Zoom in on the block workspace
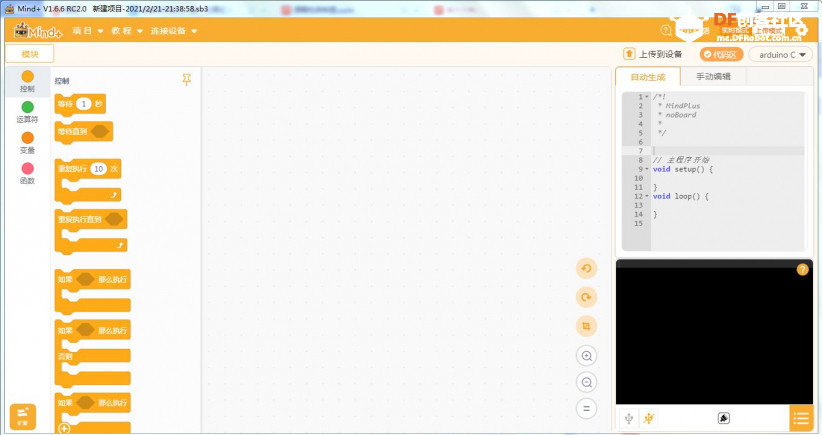Viewport: 822px width, 435px height. (x=587, y=356)
